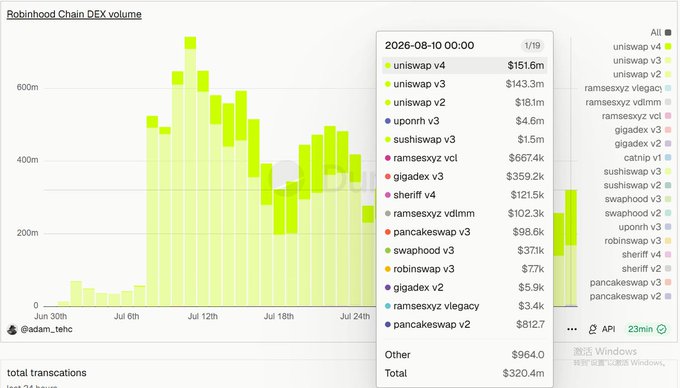
Task: Toggle uponrh v3 series in legend
Action: [645, 227]
